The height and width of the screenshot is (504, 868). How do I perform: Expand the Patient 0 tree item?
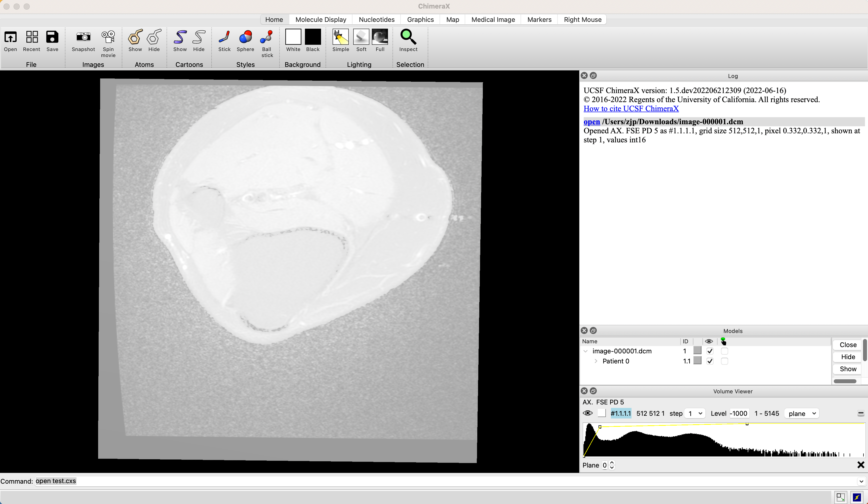pyautogui.click(x=596, y=361)
